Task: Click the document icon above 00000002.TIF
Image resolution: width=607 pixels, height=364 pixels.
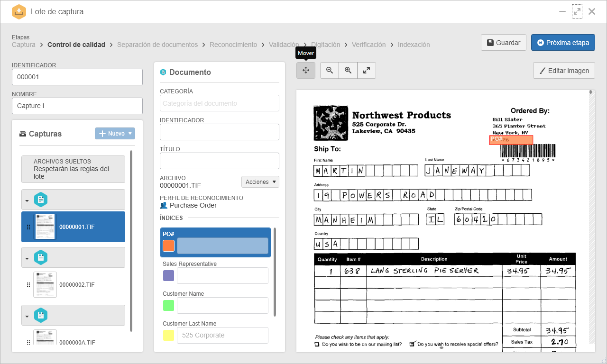Action: point(41,258)
